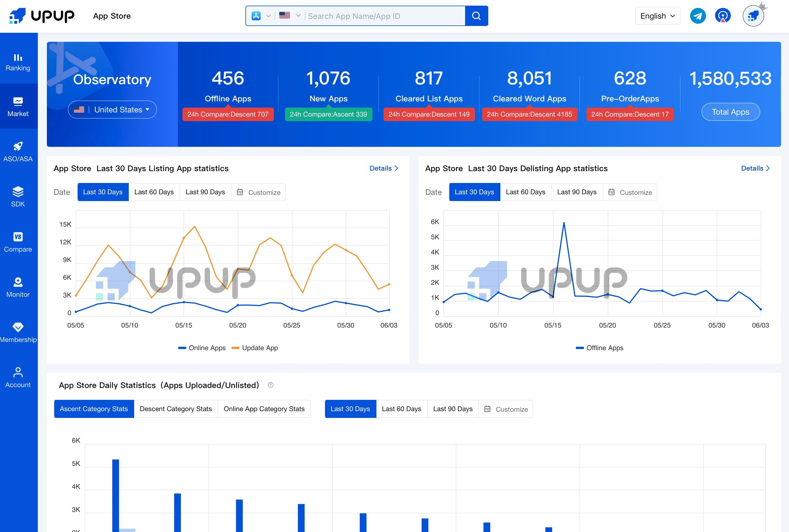Select Last 60 Days in the Listing chart
The height and width of the screenshot is (532, 789).
(154, 192)
